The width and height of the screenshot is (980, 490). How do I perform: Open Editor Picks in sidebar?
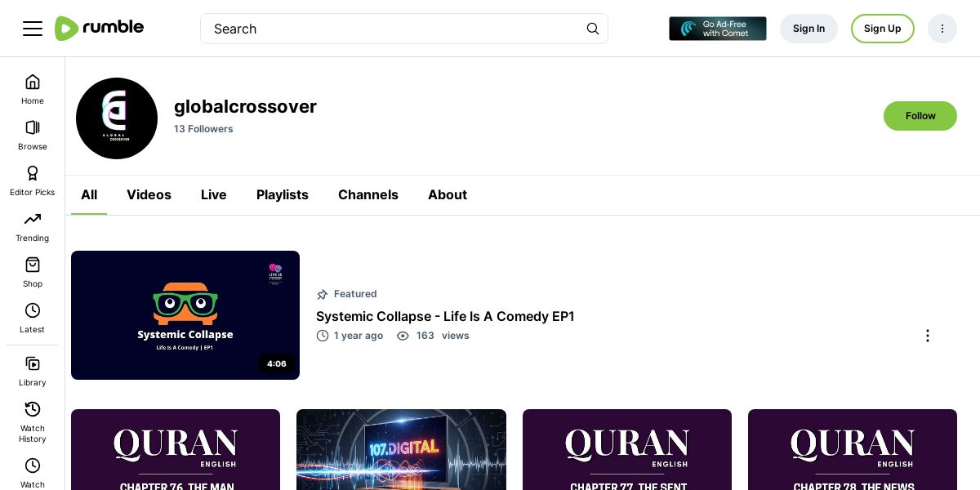click(x=33, y=181)
